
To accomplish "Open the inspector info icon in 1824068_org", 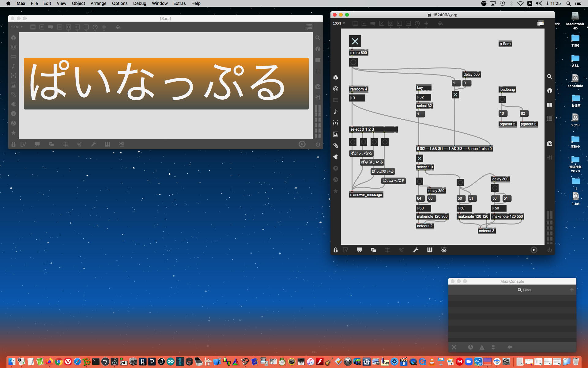I will 550,91.
